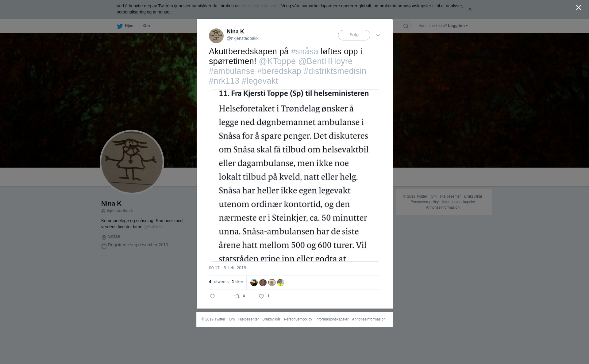This screenshot has height=364, width=589.
Task: Open the Personvernpolicy link in modal footer
Action: click(x=298, y=319)
